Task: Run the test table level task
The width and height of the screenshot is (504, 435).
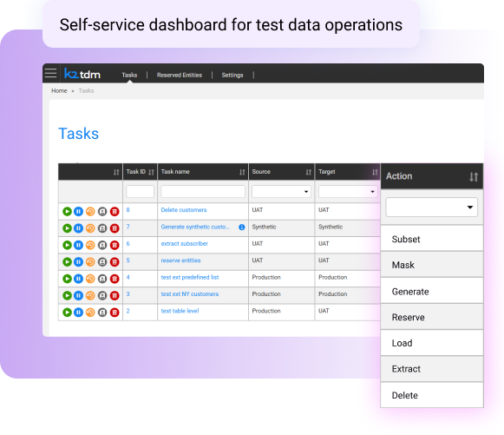Action: (x=67, y=312)
